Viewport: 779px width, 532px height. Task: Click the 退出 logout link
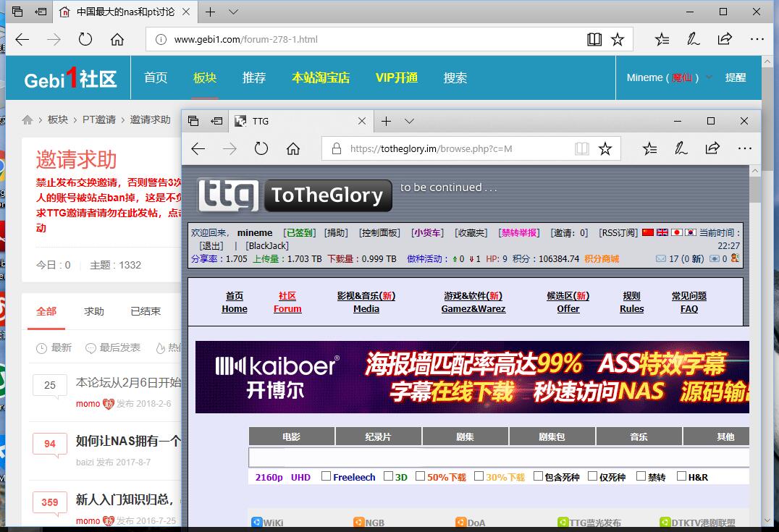point(211,245)
